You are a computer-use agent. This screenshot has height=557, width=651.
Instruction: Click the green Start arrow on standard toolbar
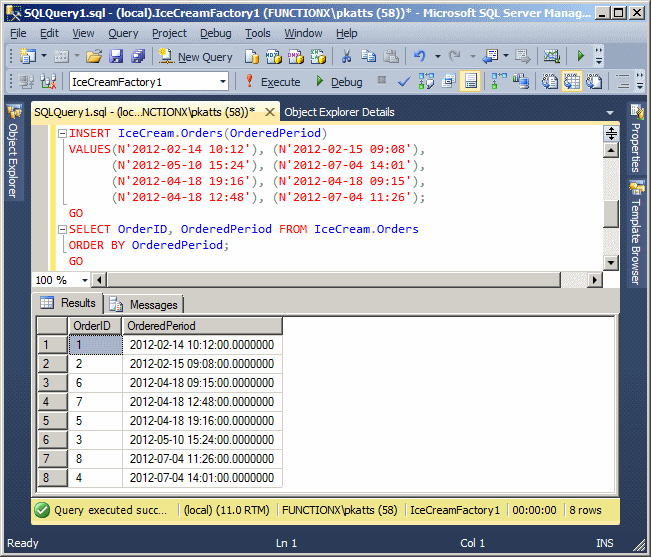pos(580,55)
